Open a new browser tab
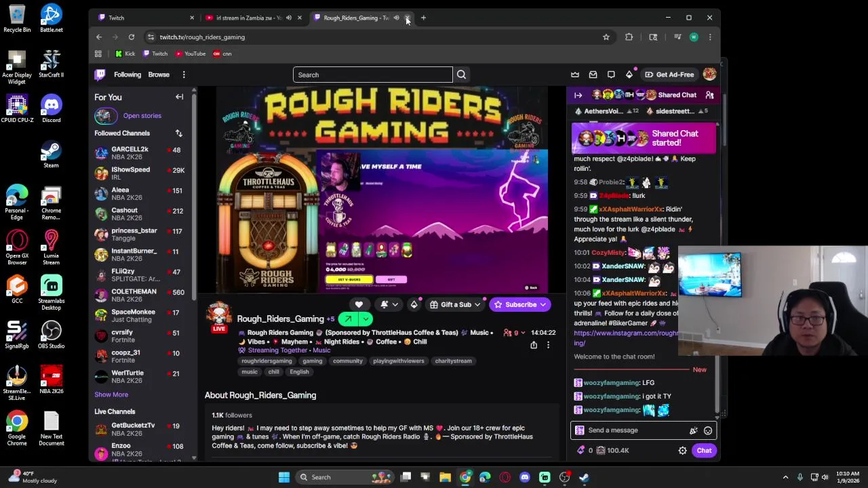This screenshot has height=488, width=868. click(x=423, y=18)
